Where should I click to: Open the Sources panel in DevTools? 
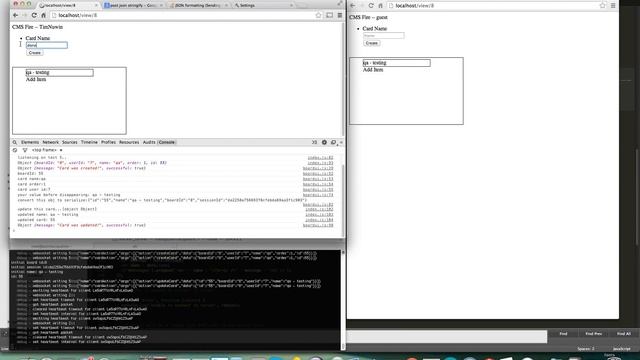coord(69,142)
